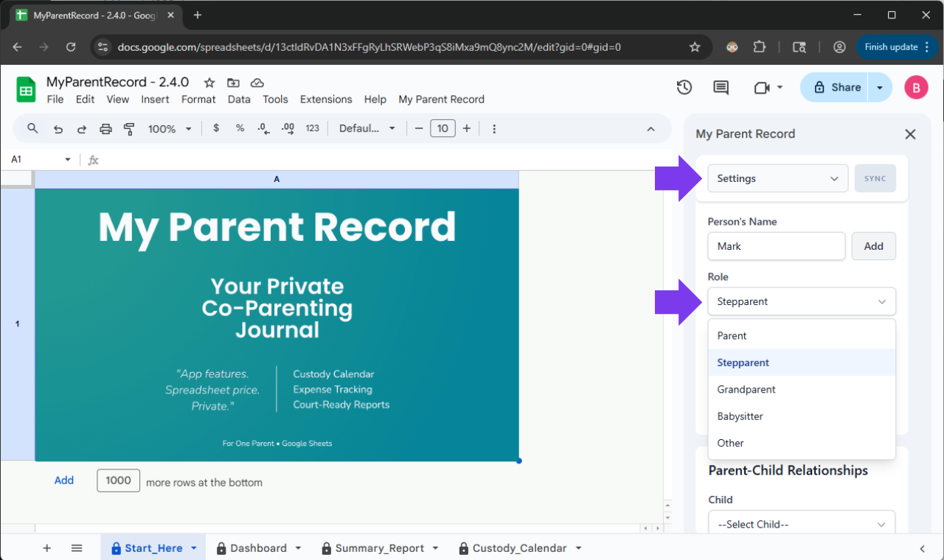Open a new browser tab
The width and height of the screenshot is (944, 560).
[198, 15]
